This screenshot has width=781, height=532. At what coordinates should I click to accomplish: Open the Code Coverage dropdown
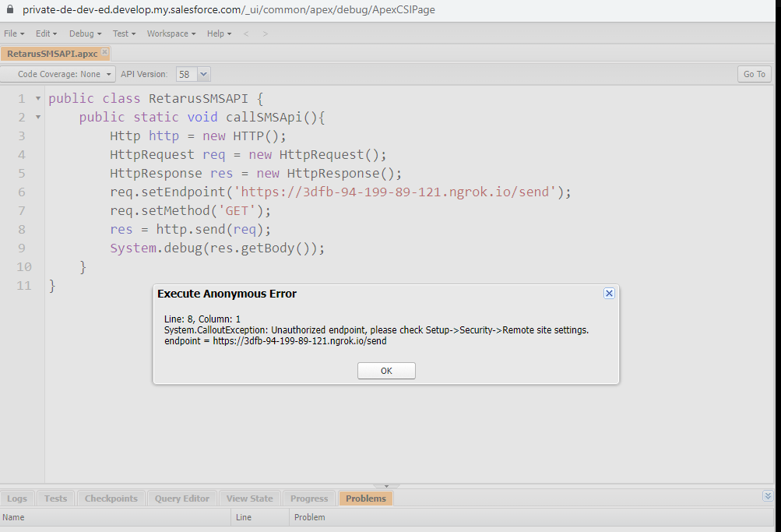coord(59,74)
